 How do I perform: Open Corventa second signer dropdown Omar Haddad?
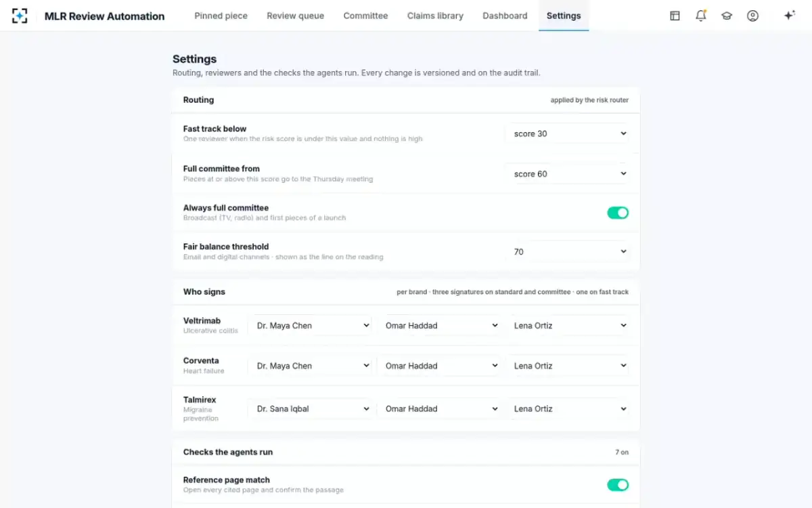pyautogui.click(x=438, y=366)
